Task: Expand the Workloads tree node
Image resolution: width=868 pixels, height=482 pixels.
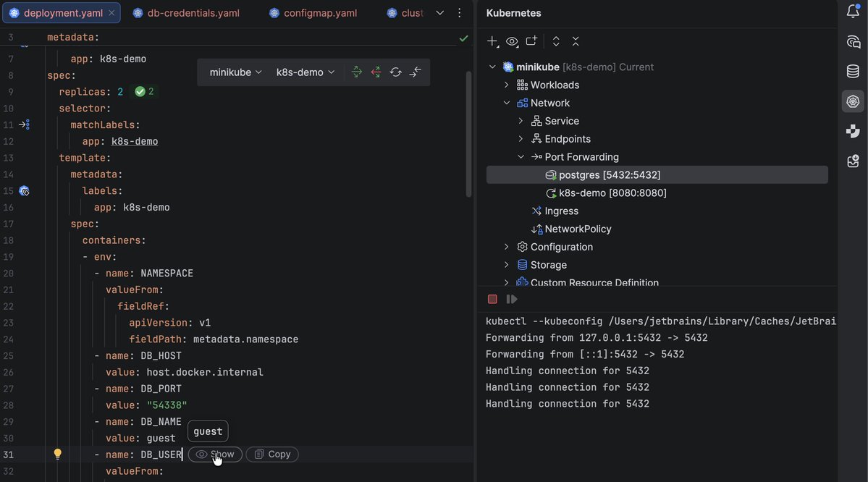Action: (x=507, y=85)
